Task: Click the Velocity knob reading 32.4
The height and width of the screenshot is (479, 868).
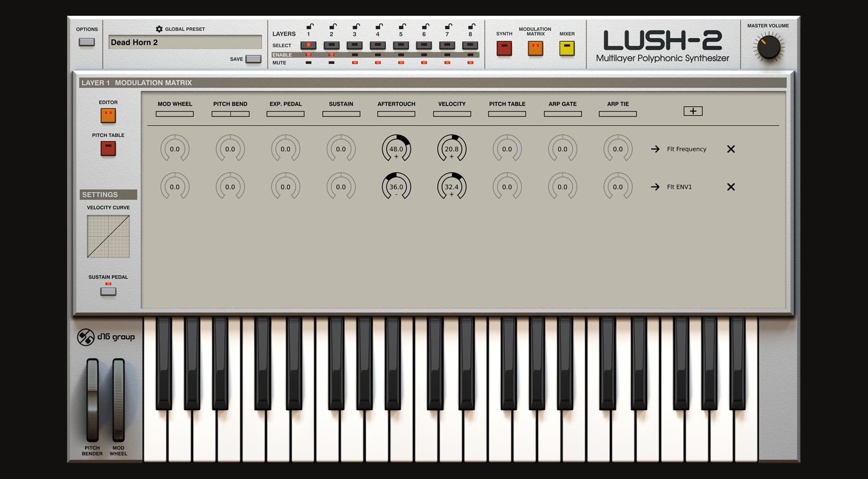Action: click(452, 187)
